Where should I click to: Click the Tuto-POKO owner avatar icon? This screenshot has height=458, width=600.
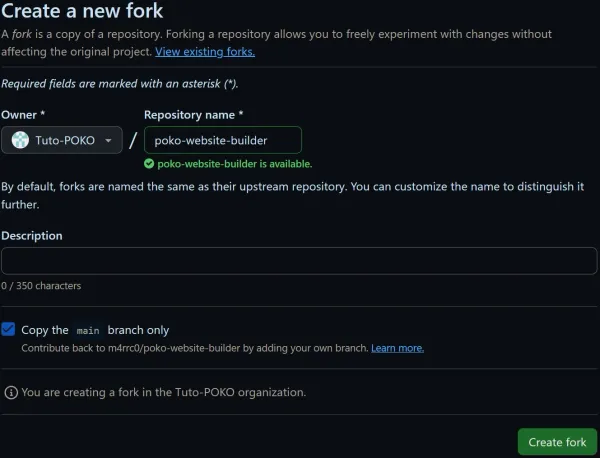coord(20,141)
